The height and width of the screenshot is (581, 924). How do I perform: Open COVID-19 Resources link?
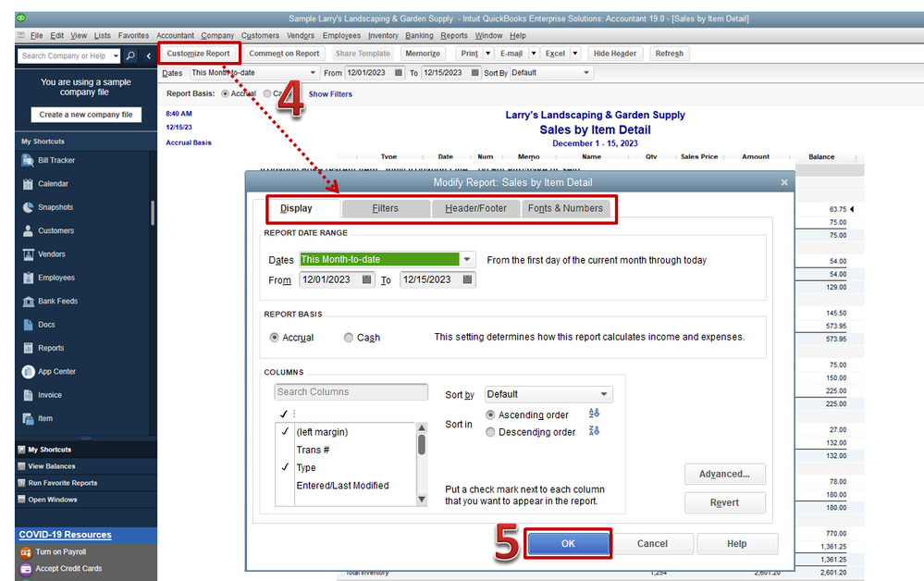coord(66,535)
